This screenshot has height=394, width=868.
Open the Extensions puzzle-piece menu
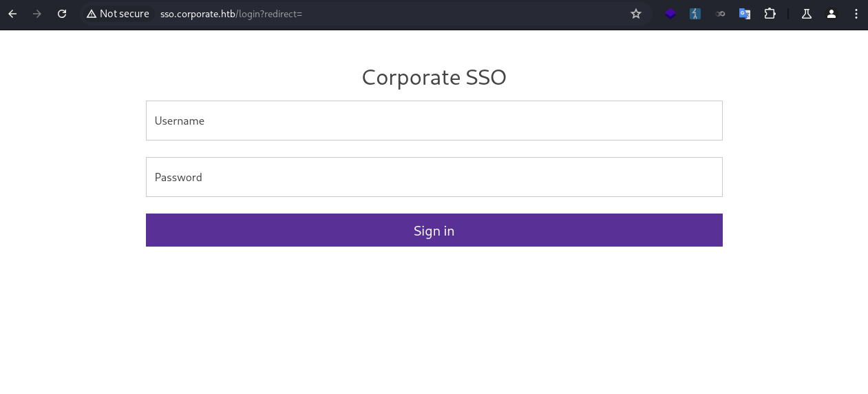click(770, 14)
